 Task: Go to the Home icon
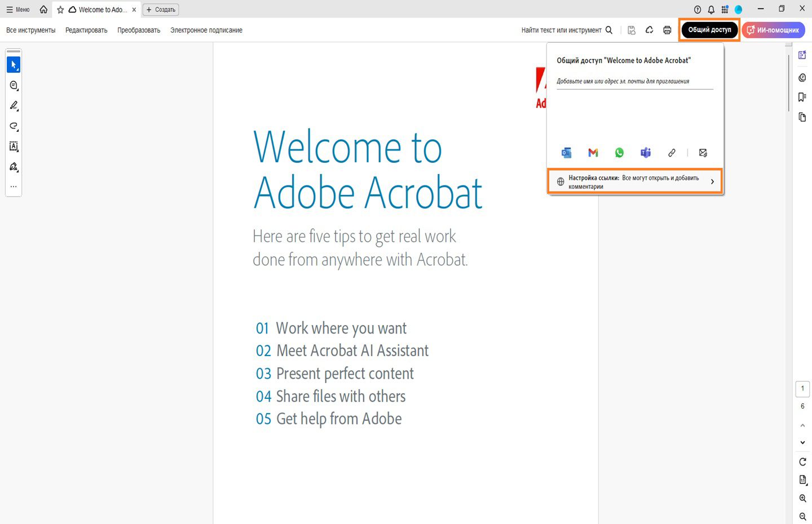coord(43,10)
